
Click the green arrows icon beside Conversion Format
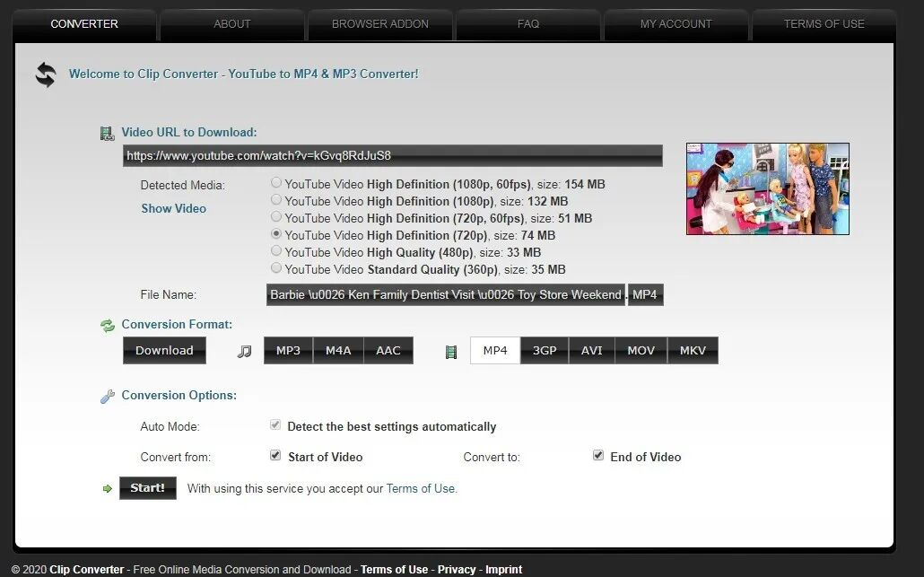pyautogui.click(x=108, y=326)
